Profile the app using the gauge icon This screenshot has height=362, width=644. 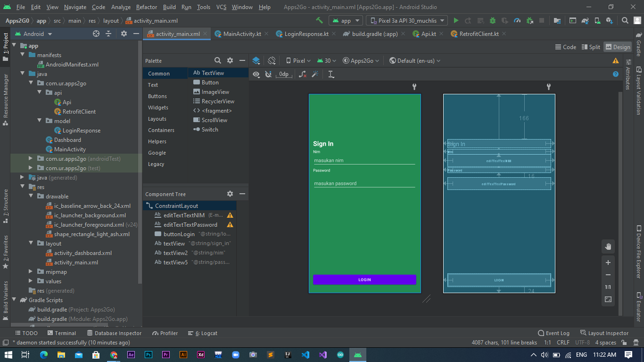[517, 20]
